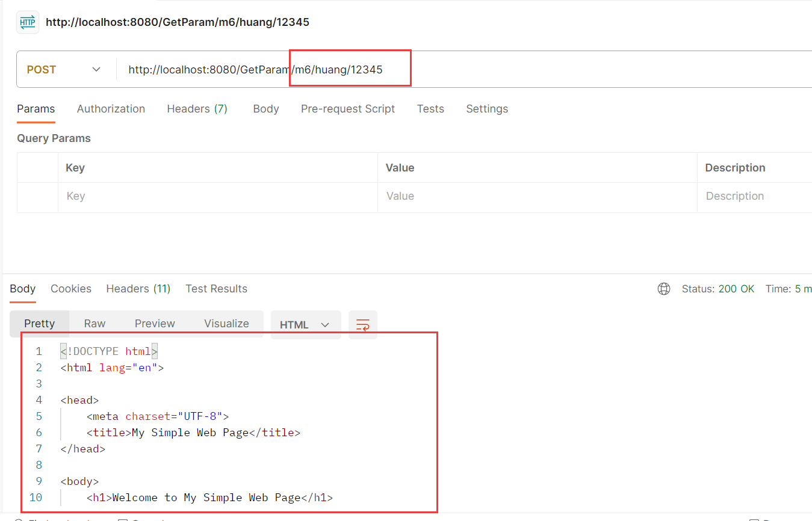Open the Test Results tab

[x=217, y=289]
